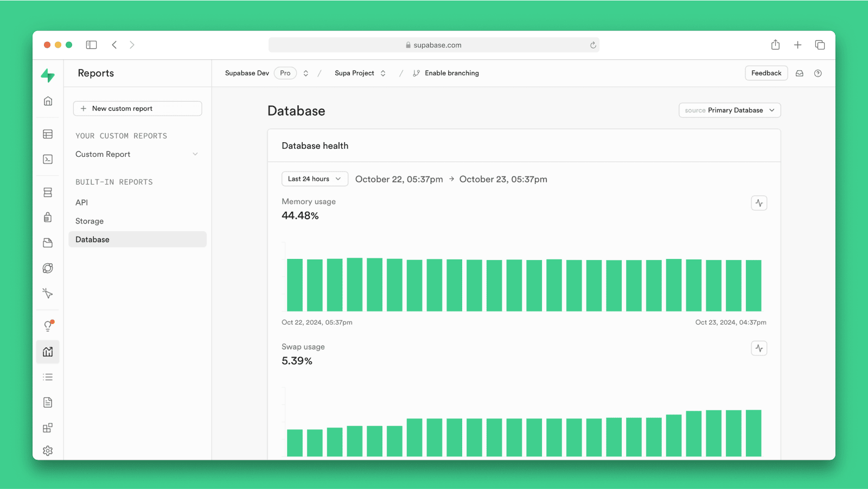Open the Table Editor icon
The height and width of the screenshot is (489, 868).
tap(48, 134)
